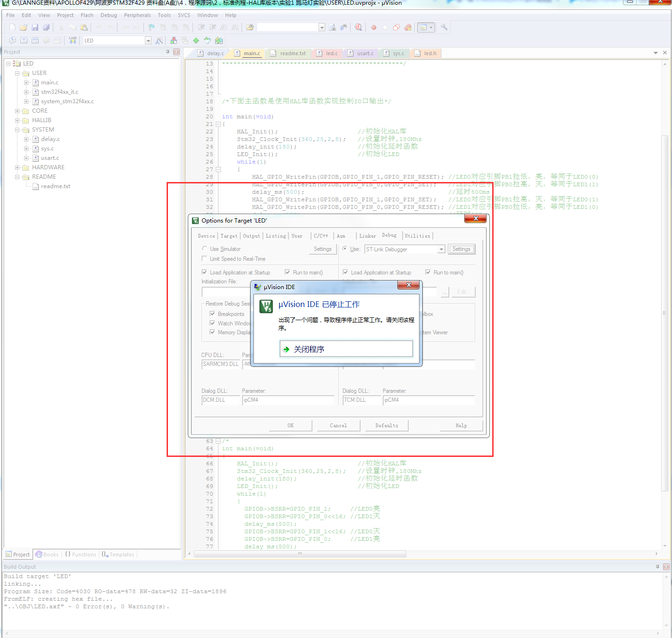Paste using the toolbar clipboard icon
This screenshot has width=672, height=638.
coord(84,27)
